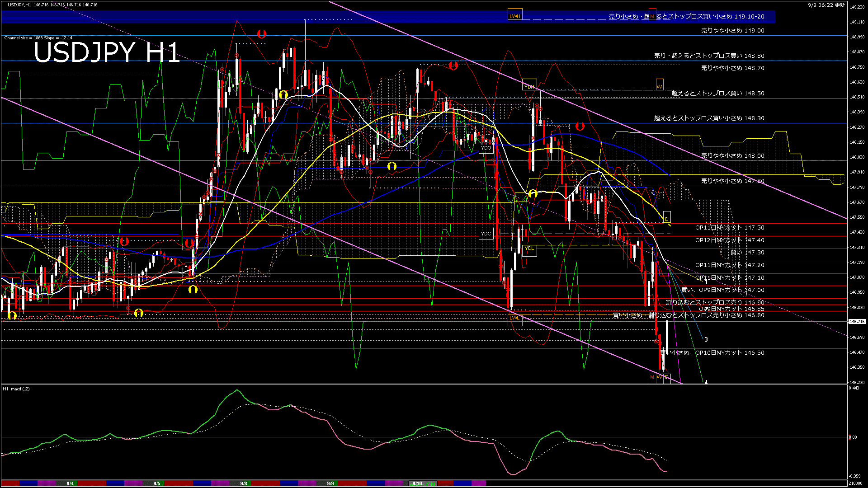This screenshot has width=868, height=488.
Task: Click the YDO label box on chart
Action: click(486, 148)
